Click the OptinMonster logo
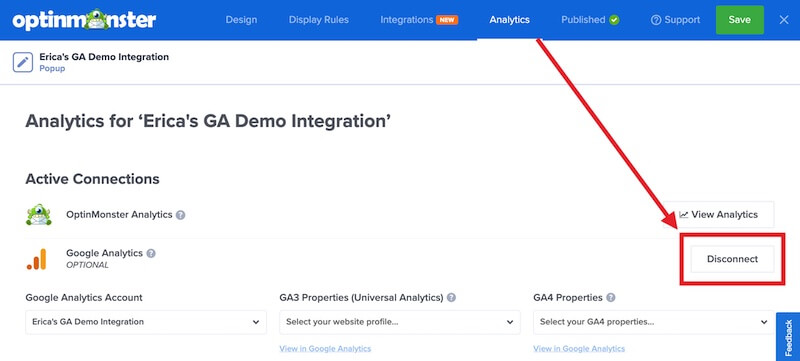Image resolution: width=800 pixels, height=361 pixels. (84, 20)
